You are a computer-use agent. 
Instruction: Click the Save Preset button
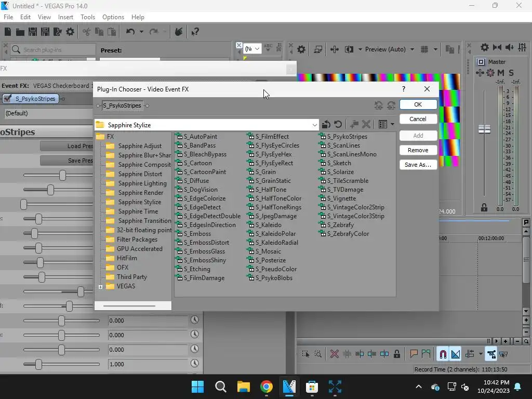(x=66, y=161)
